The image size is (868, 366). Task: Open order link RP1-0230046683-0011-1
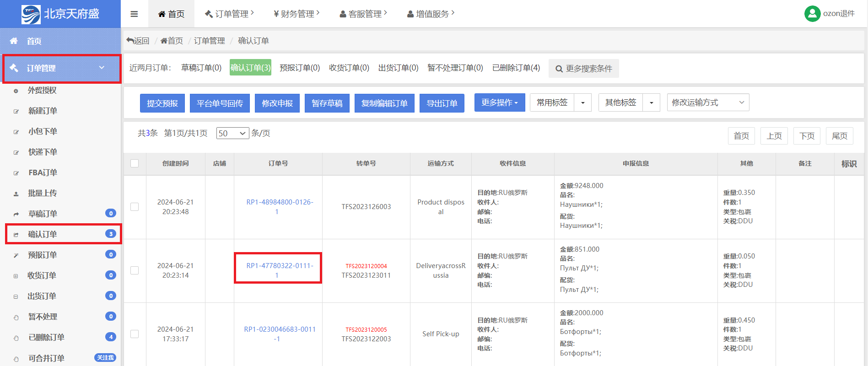280,334
